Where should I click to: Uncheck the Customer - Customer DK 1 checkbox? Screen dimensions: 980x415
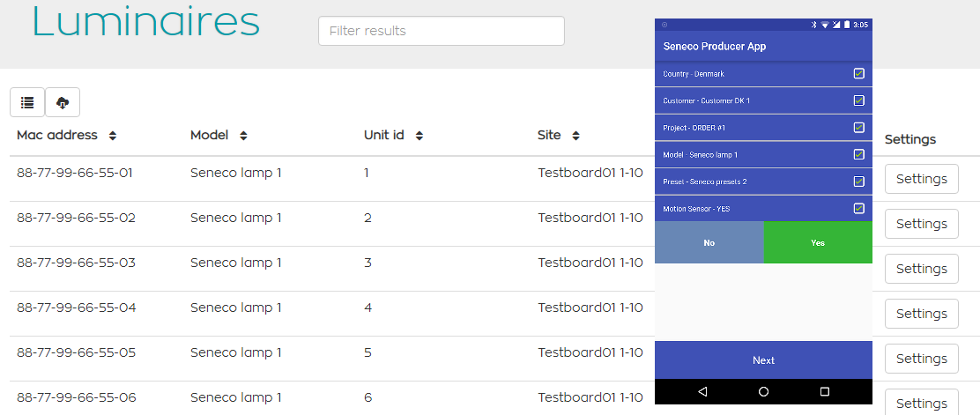click(x=858, y=100)
